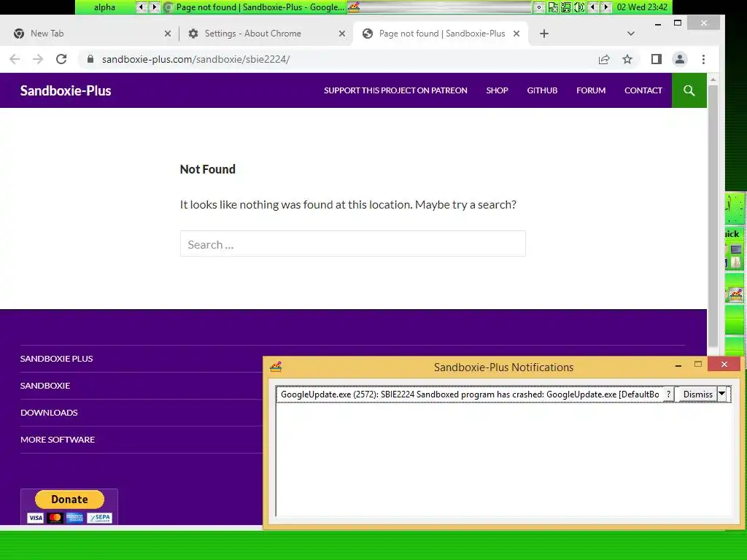Open the Downloads footer link
Viewport: 747px width, 560px height.
tap(49, 413)
